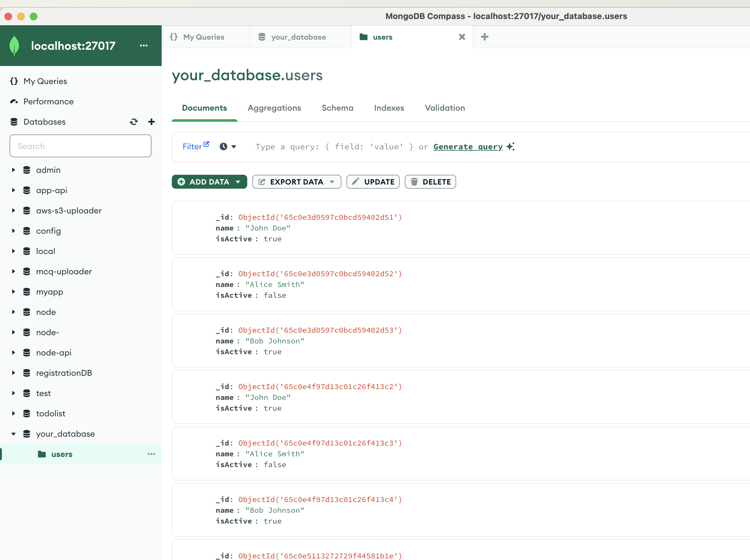Close the users tab
This screenshot has height=560, width=750.
pyautogui.click(x=462, y=36)
